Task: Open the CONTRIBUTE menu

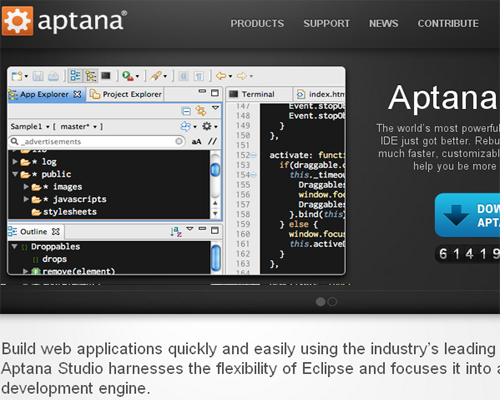Action: point(448,24)
